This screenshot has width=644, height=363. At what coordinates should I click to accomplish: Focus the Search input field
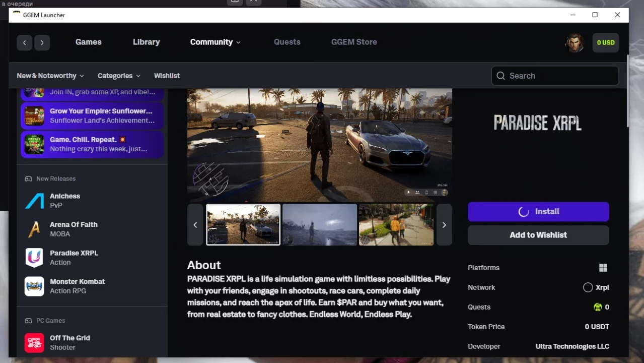(x=555, y=76)
